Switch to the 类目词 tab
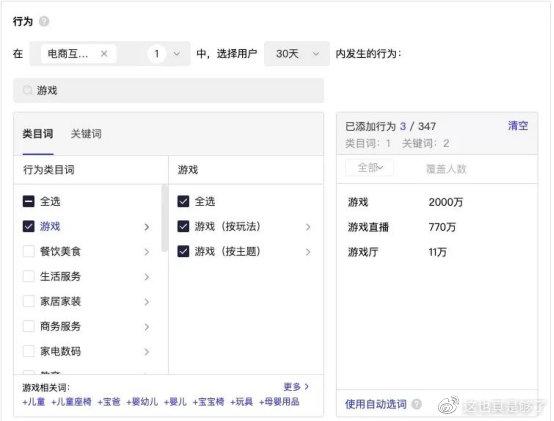The image size is (554, 421). [38, 134]
